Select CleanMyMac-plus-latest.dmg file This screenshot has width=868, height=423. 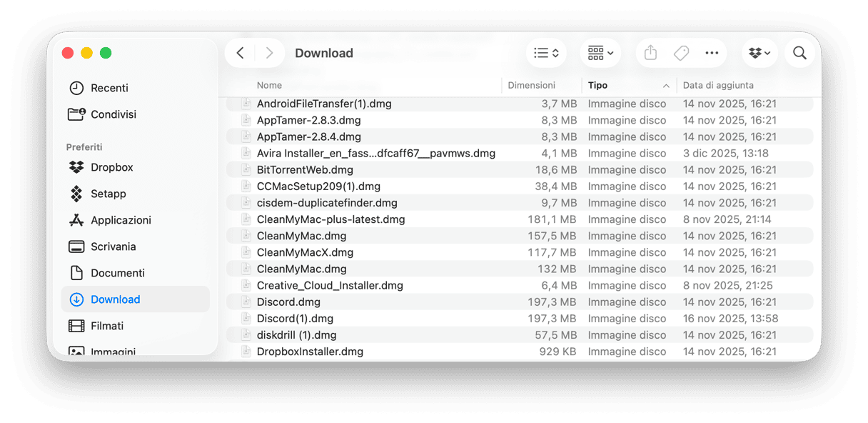pyautogui.click(x=520, y=219)
